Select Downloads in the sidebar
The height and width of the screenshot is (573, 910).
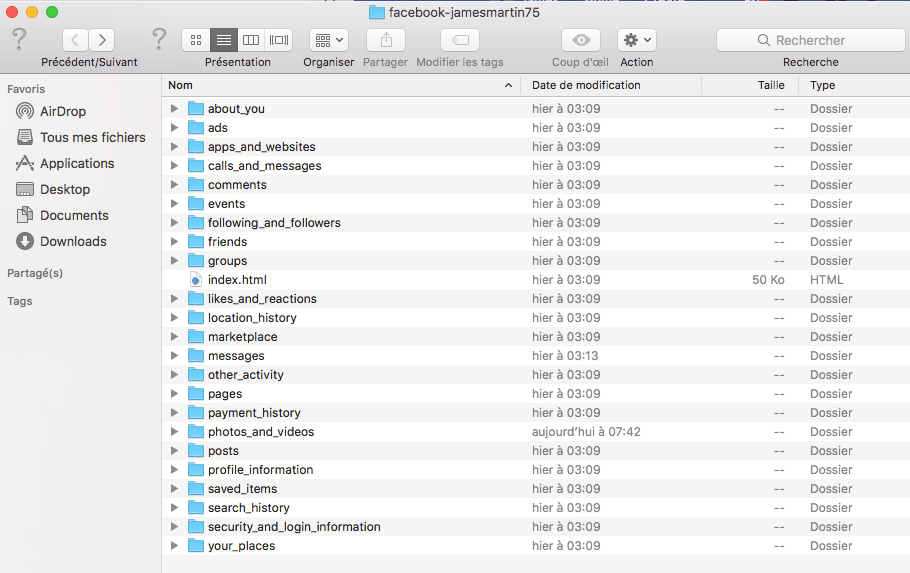pyautogui.click(x=72, y=241)
